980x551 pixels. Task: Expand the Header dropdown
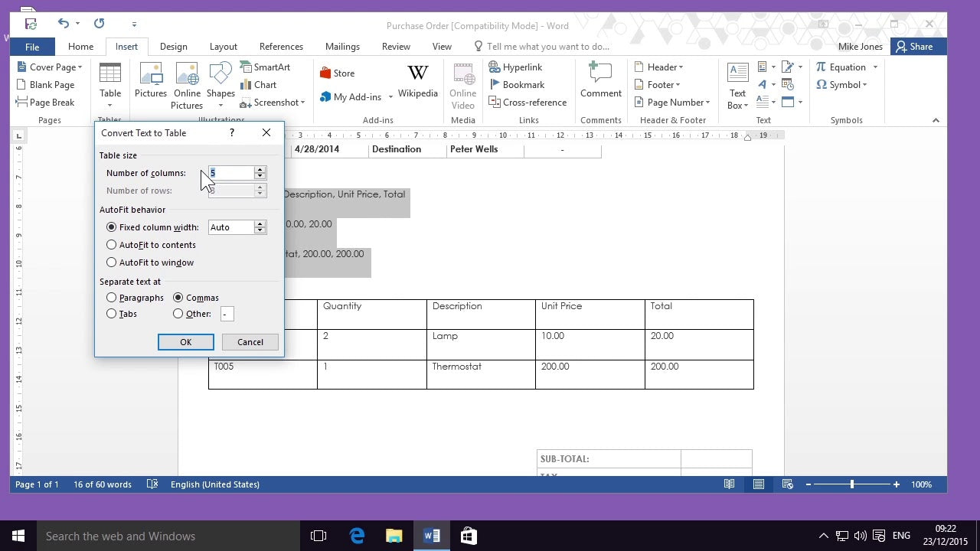coord(659,67)
